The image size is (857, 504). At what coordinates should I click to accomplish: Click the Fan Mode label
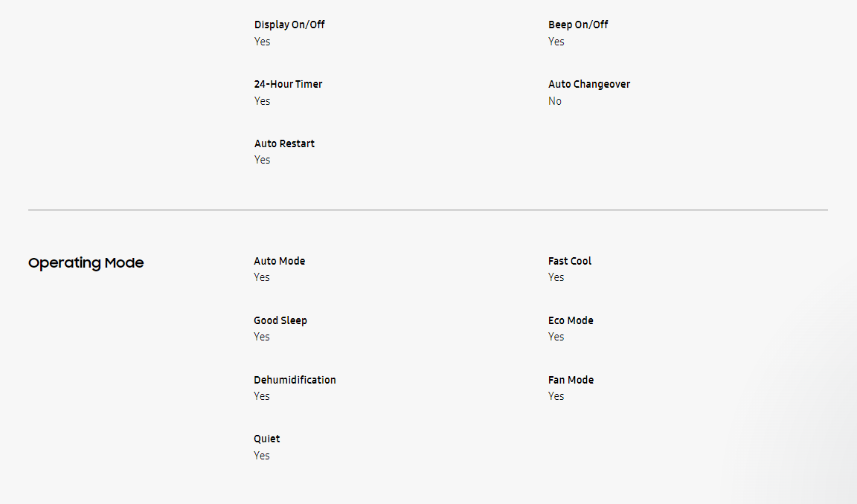click(x=571, y=380)
